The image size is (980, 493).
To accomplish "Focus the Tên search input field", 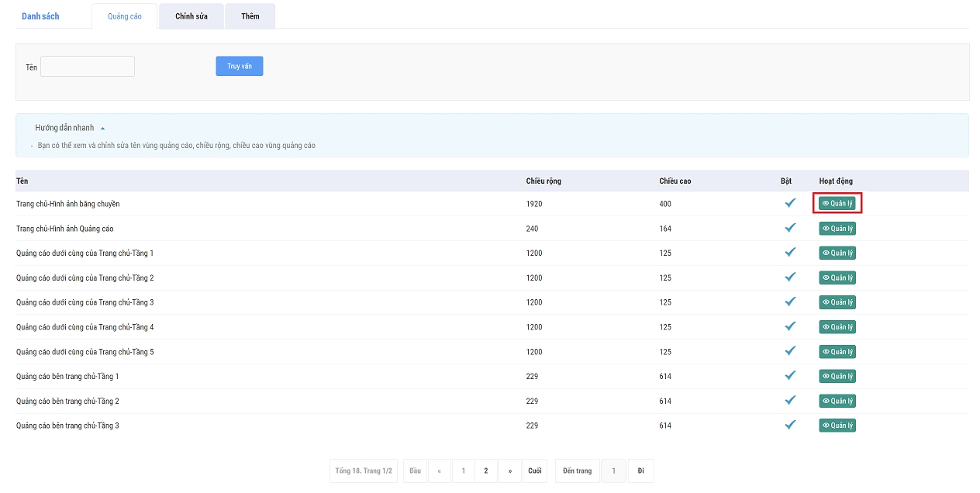I will coord(88,67).
